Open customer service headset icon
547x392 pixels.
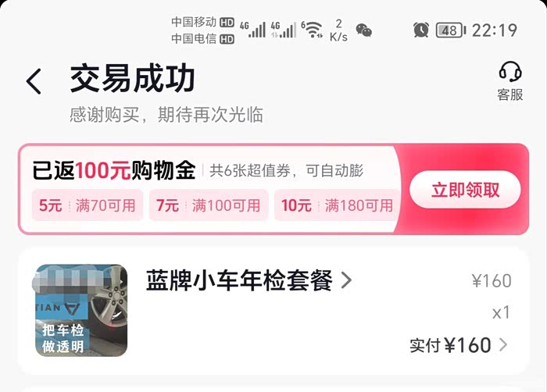coord(510,72)
